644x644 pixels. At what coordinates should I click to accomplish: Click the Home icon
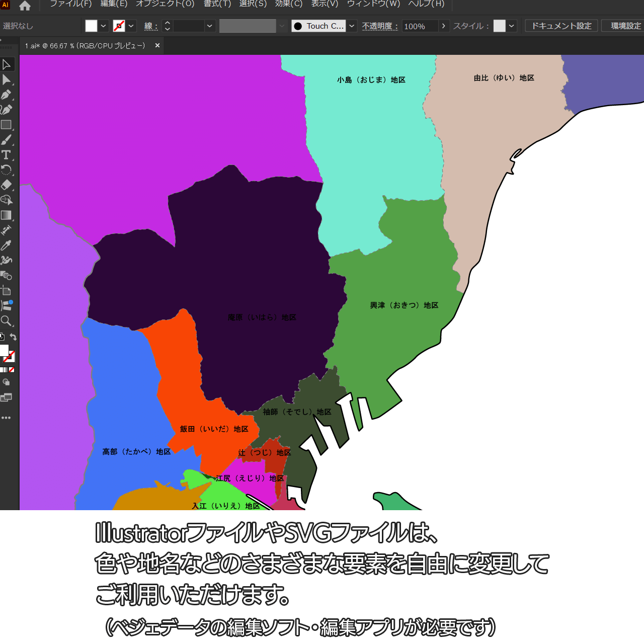[x=25, y=6]
